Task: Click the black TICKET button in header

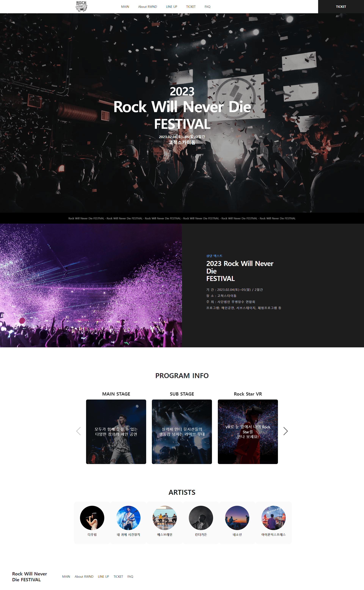Action: click(341, 6)
